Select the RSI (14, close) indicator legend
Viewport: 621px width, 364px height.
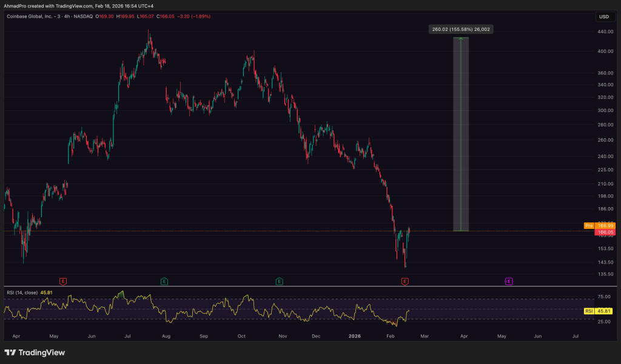pyautogui.click(x=21, y=293)
